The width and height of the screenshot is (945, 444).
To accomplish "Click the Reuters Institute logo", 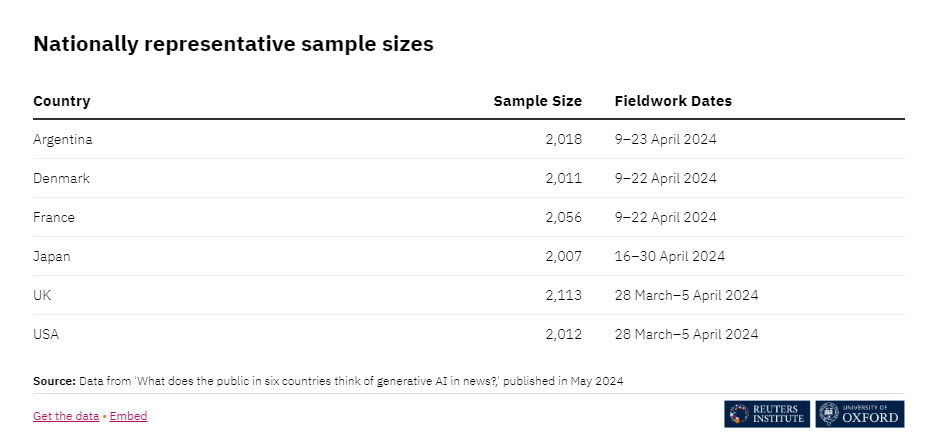I will point(767,413).
